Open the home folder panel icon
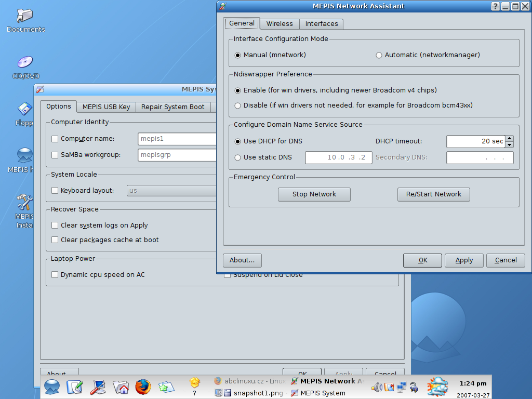The height and width of the screenshot is (399, 532). 121,387
